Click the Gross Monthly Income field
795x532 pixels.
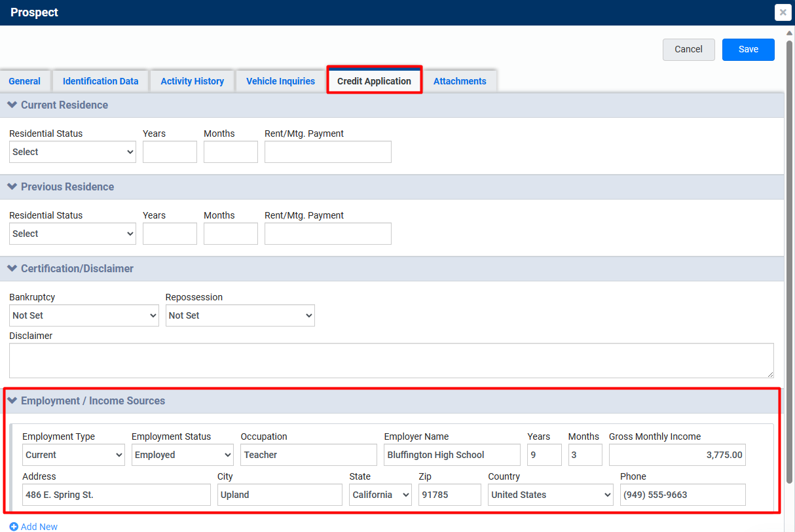(678, 455)
